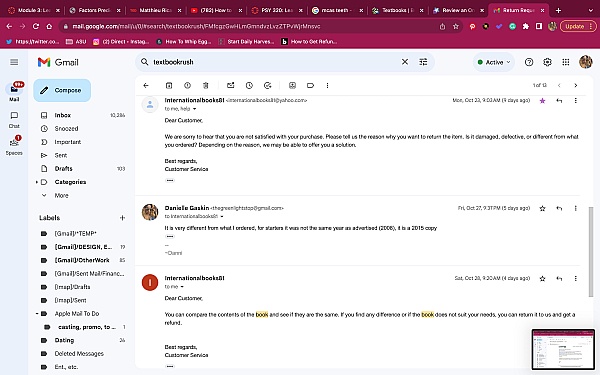
Task: Click the Gmail logo
Action: click(58, 62)
